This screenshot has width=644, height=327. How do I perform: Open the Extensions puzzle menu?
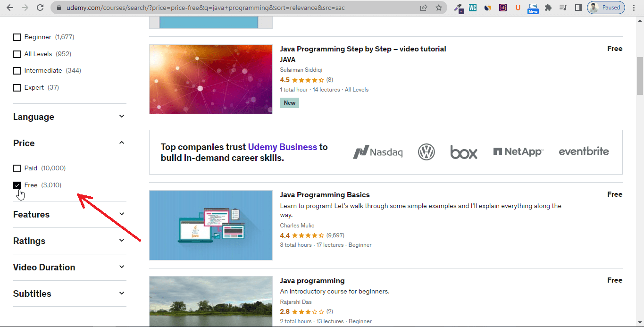coord(548,8)
